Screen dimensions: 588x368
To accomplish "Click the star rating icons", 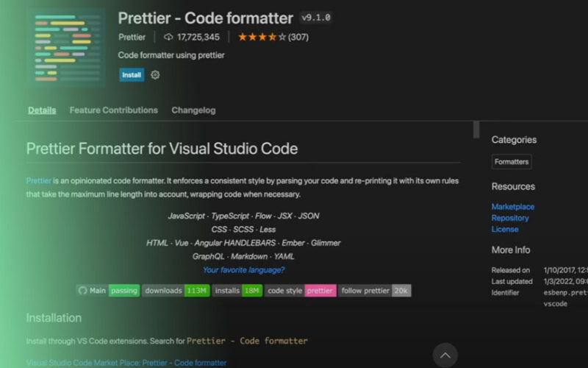I will [262, 37].
